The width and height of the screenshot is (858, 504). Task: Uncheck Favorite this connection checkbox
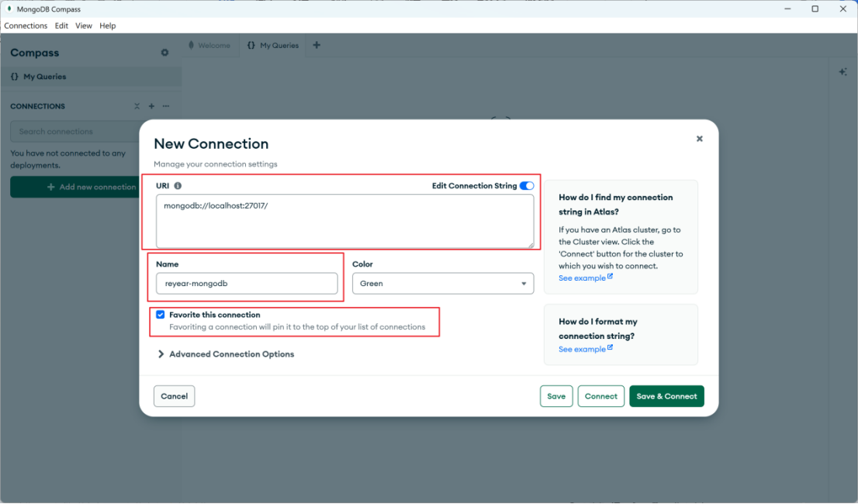click(161, 315)
